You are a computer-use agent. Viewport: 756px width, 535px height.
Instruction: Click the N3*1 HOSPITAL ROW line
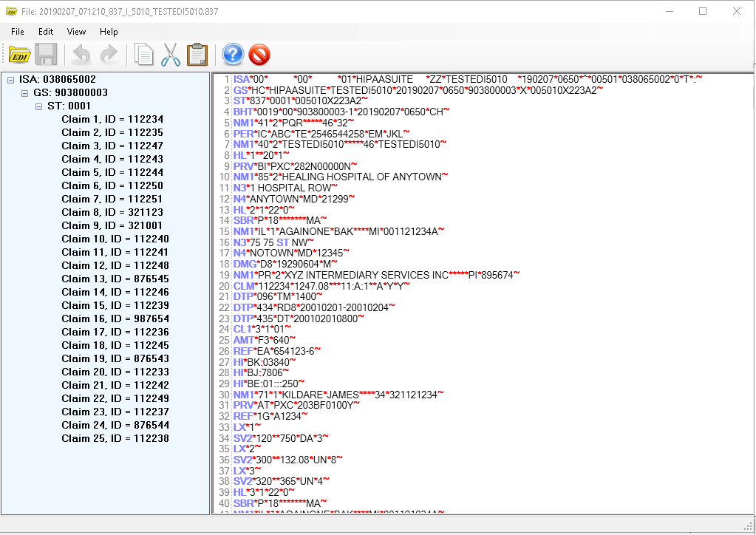coord(285,188)
